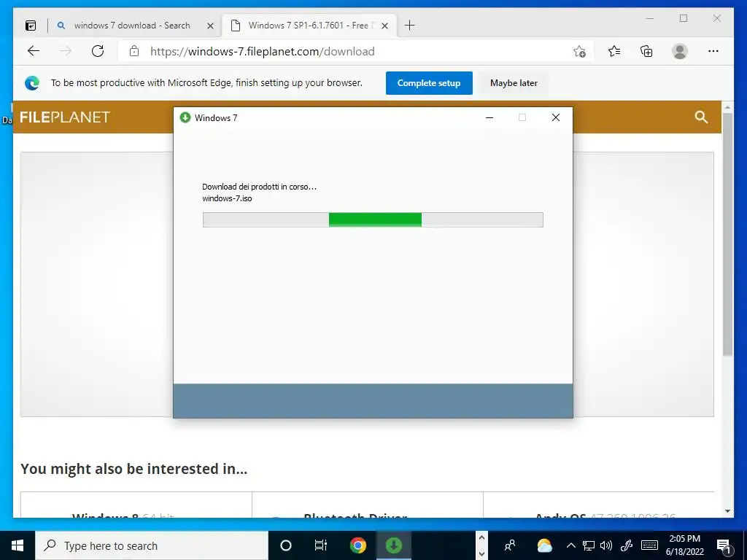
Task: Open Cortana from the taskbar
Action: 286,545
